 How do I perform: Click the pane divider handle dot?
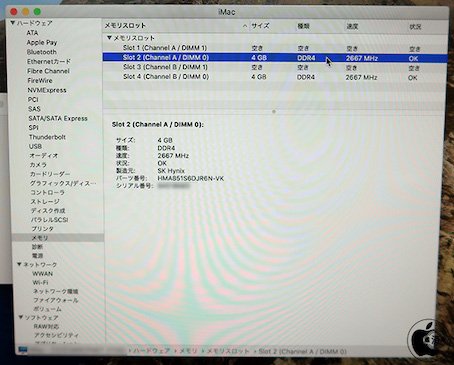[274, 112]
